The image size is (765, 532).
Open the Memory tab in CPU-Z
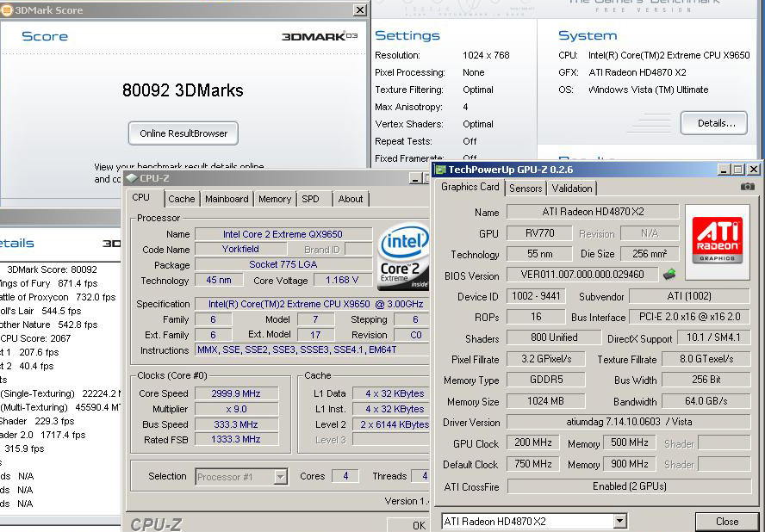[275, 199]
